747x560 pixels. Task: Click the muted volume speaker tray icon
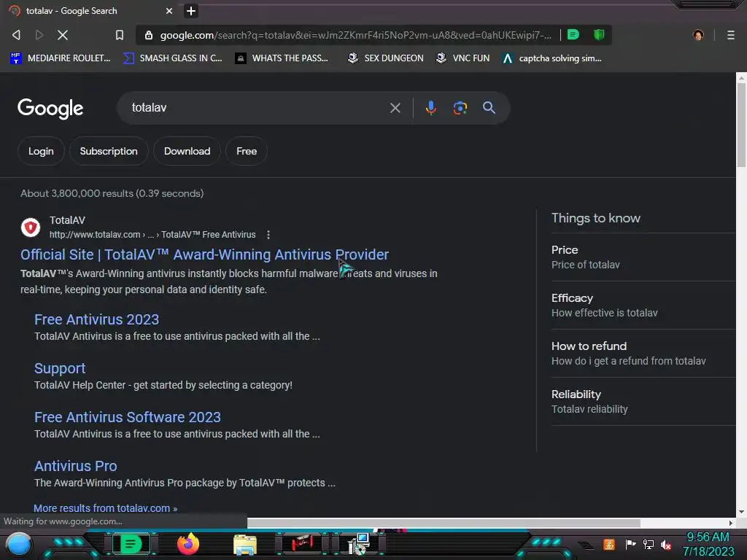pyautogui.click(x=665, y=545)
